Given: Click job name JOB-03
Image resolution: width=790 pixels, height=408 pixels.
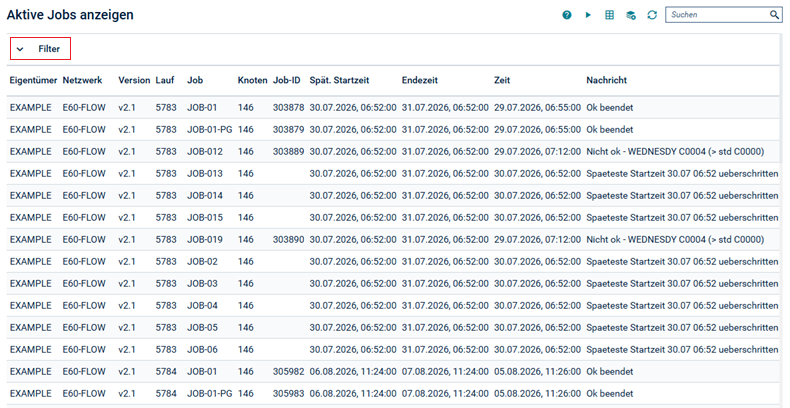Looking at the screenshot, I should [203, 284].
